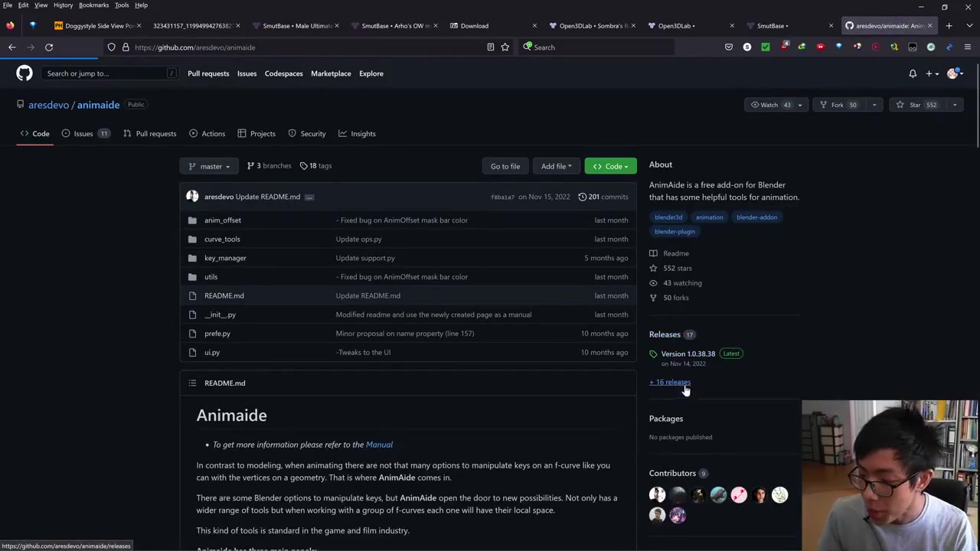Viewport: 980px width, 551px height.
Task: Expand the master branch dropdown
Action: coord(209,166)
